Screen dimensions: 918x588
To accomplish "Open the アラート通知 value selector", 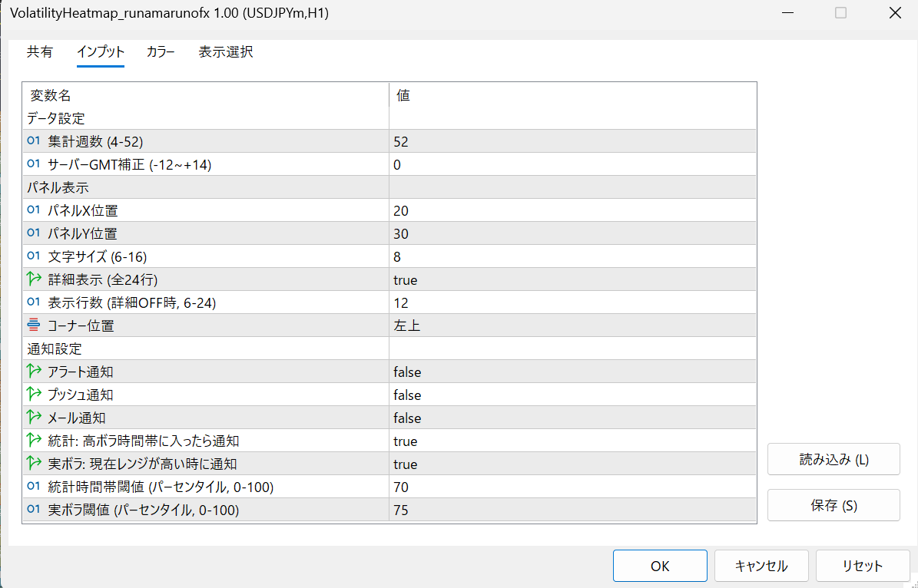I will [572, 372].
